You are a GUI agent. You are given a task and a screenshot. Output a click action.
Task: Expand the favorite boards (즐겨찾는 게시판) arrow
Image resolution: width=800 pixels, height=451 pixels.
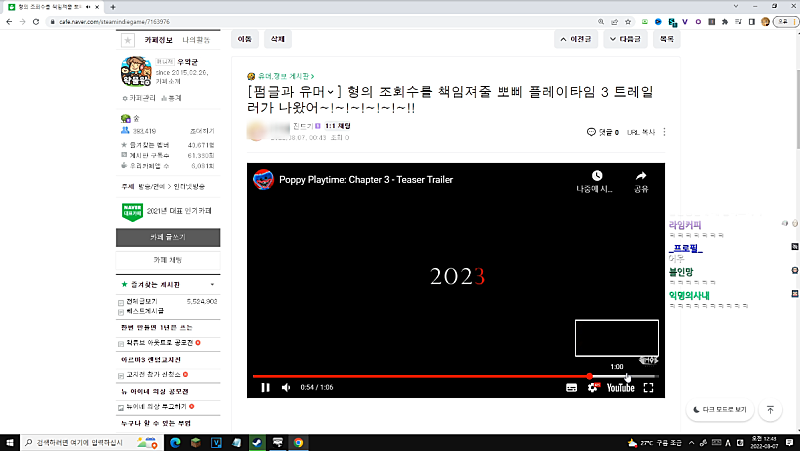click(x=211, y=285)
